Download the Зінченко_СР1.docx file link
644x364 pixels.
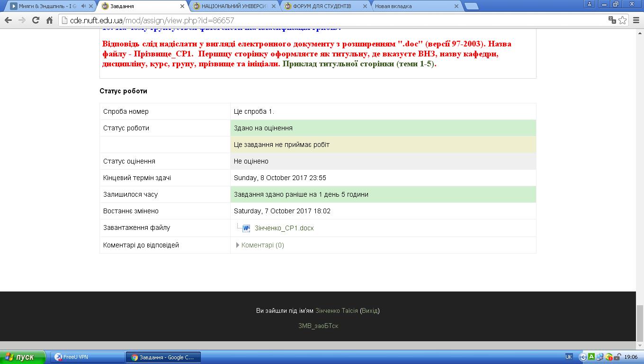pyautogui.click(x=284, y=228)
